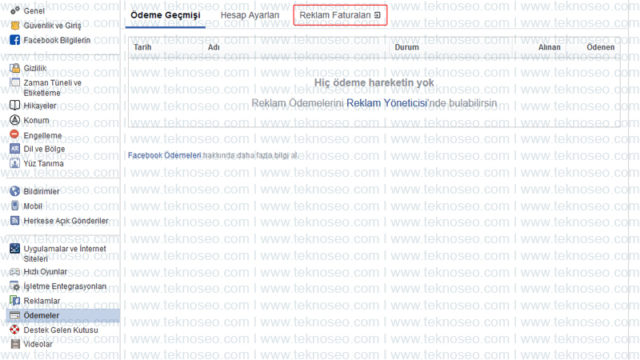640x360 pixels.
Task: Click the 'Hiç ödeme hareketin yok' message
Action: (374, 83)
